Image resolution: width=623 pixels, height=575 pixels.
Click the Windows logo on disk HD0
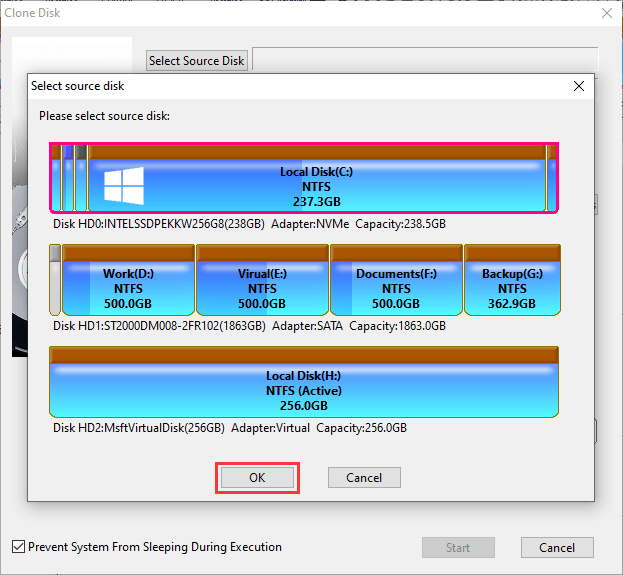pos(124,186)
